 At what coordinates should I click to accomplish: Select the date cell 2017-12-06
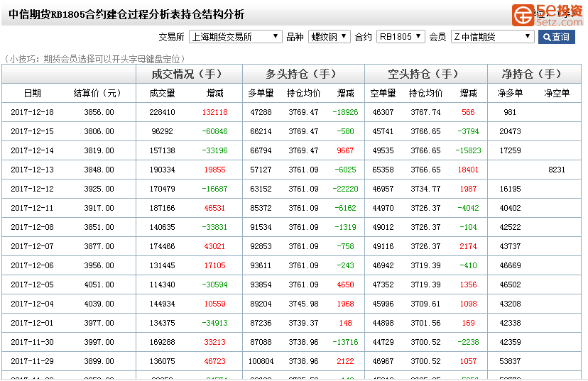(32, 265)
